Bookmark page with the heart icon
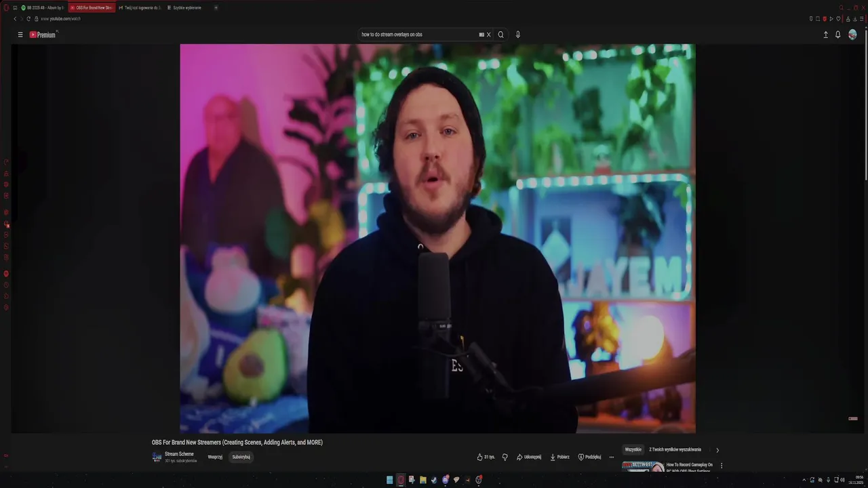 pos(838,18)
